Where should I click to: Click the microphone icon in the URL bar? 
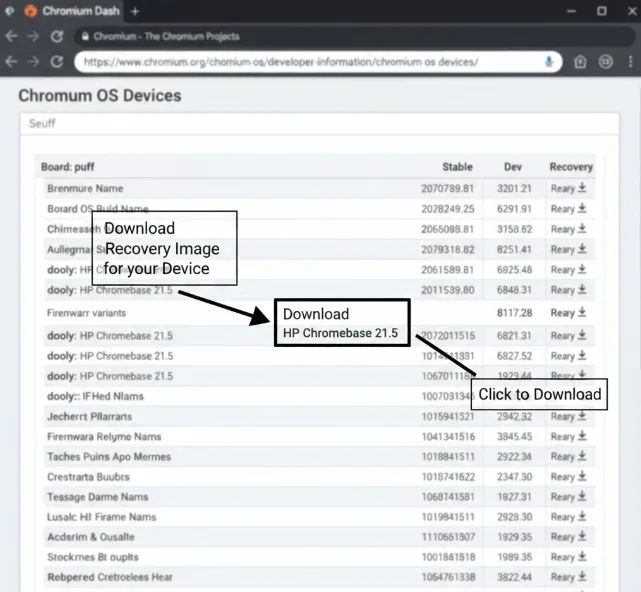(x=549, y=62)
